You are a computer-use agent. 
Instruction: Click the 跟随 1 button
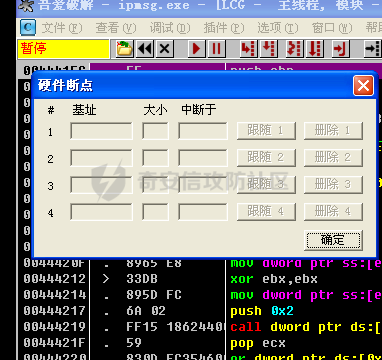pyautogui.click(x=266, y=130)
